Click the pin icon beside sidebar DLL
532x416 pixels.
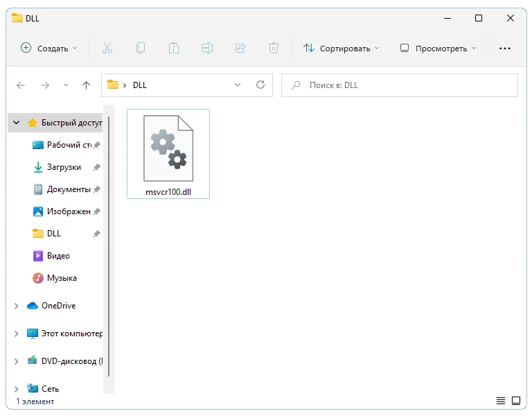point(97,234)
